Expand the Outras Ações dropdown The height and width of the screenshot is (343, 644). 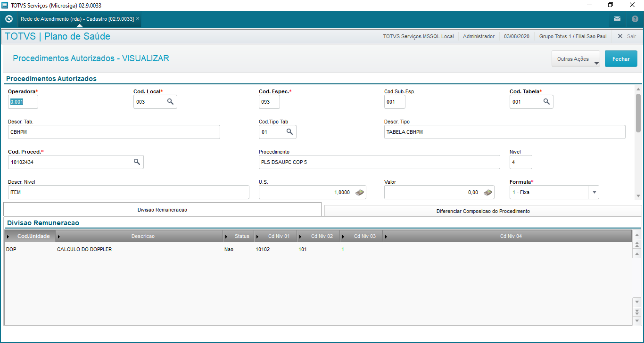tap(576, 59)
